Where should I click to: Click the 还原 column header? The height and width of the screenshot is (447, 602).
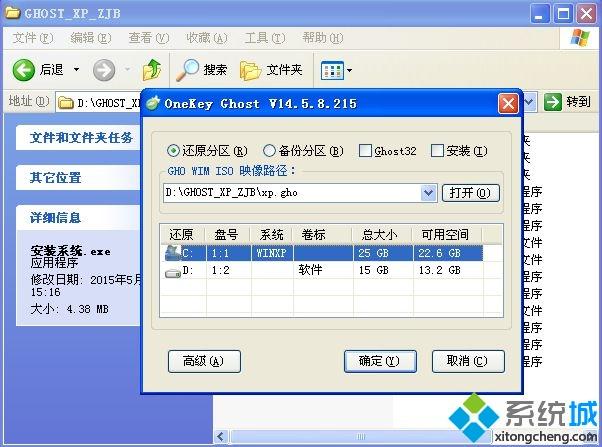pos(182,234)
